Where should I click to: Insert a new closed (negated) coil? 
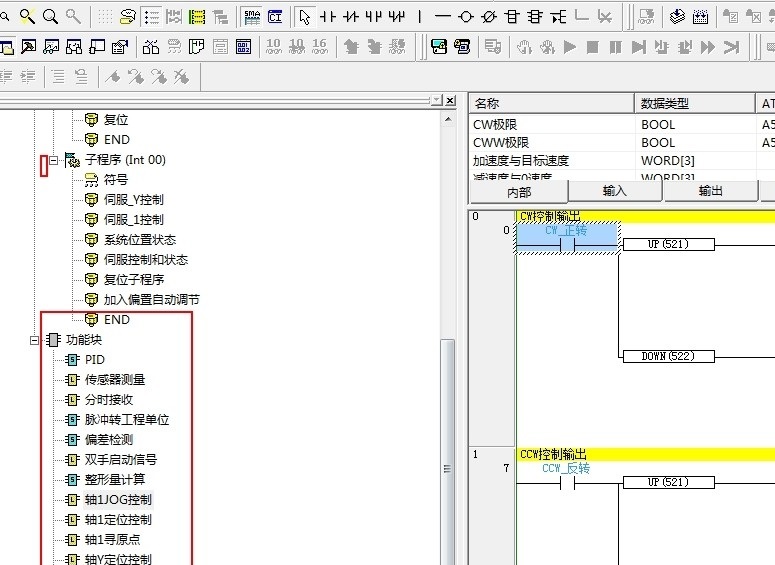tap(488, 17)
